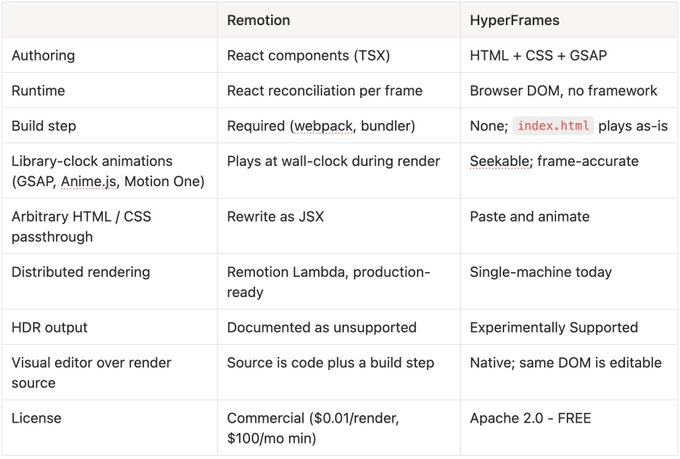Viewport: 680px width, 459px height.
Task: Click the underlined word webpack
Action: [x=323, y=126]
